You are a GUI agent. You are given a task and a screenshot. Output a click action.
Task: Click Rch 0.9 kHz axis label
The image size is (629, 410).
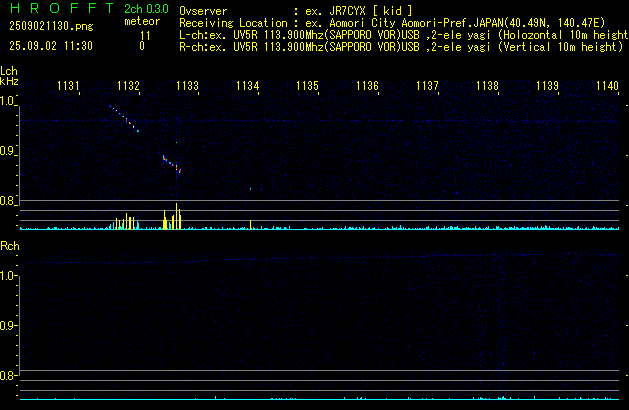7,326
